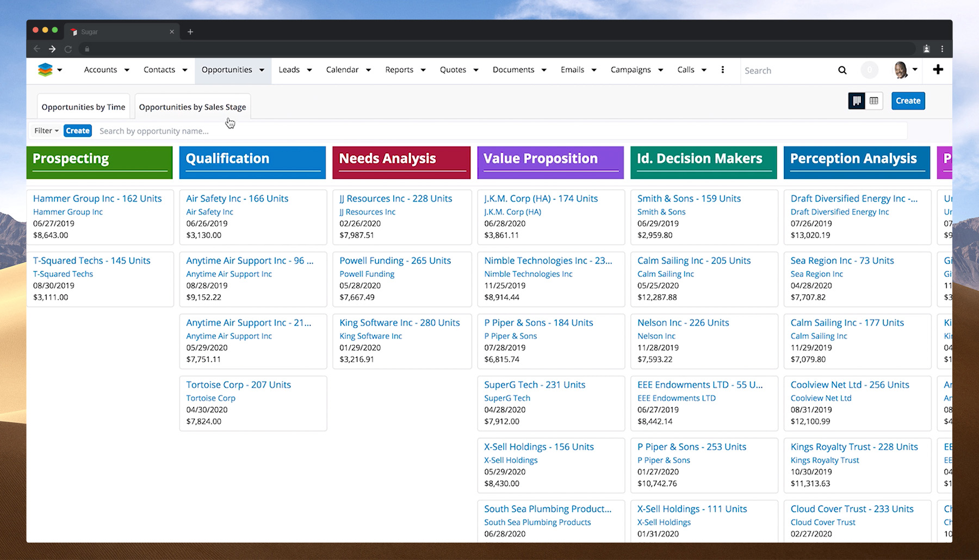Viewport: 979px width, 560px height.
Task: Open SuperG Tech - 231 Units opportunity
Action: [535, 384]
